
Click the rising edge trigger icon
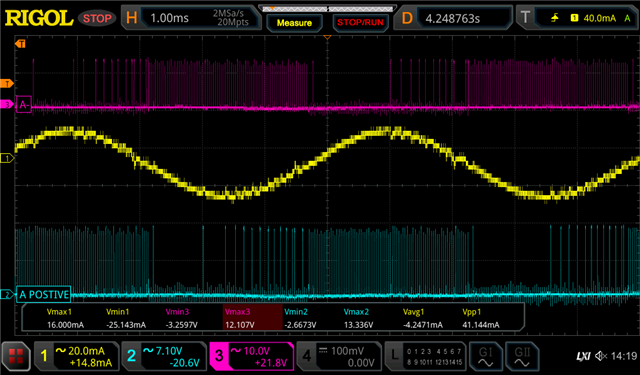point(555,18)
